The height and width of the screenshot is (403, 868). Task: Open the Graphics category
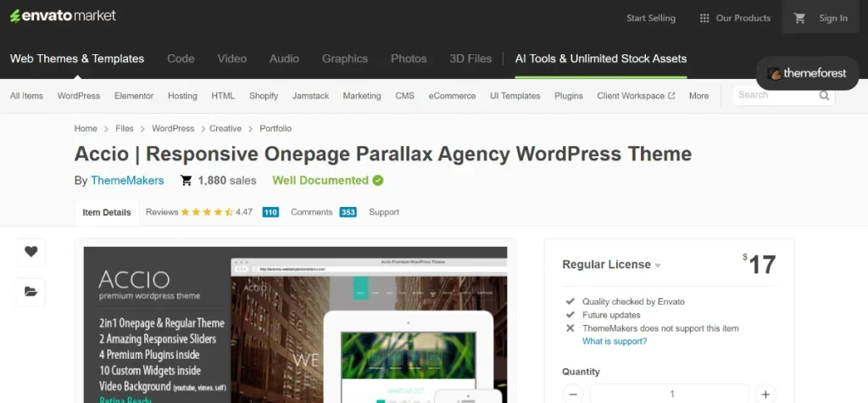point(345,59)
